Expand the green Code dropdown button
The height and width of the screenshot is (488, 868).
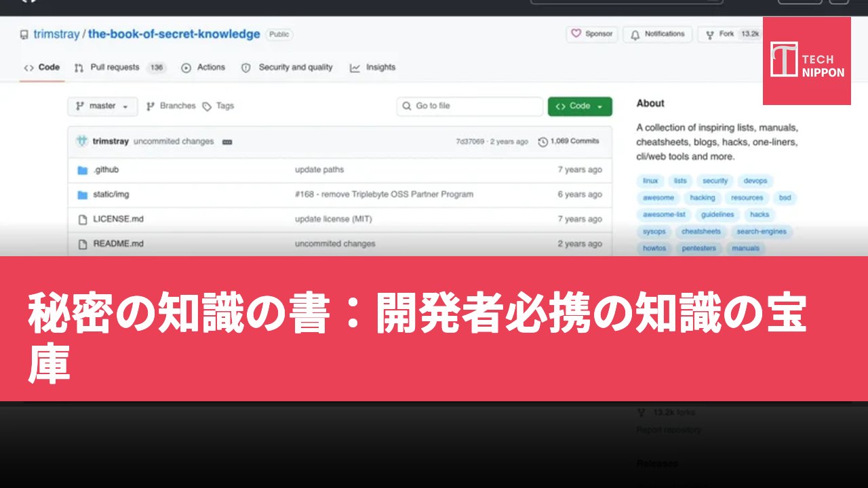(580, 106)
